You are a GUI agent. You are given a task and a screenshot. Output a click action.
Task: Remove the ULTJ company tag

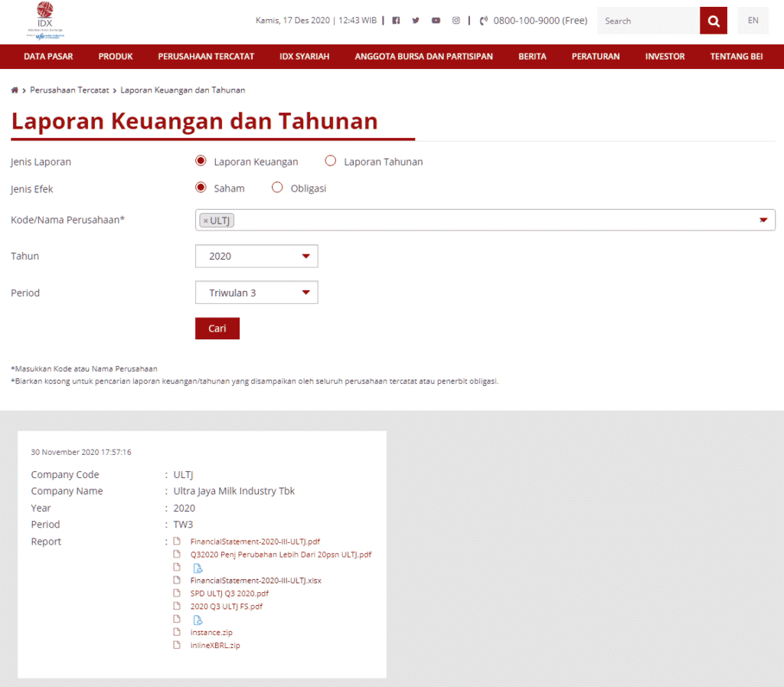tap(205, 220)
